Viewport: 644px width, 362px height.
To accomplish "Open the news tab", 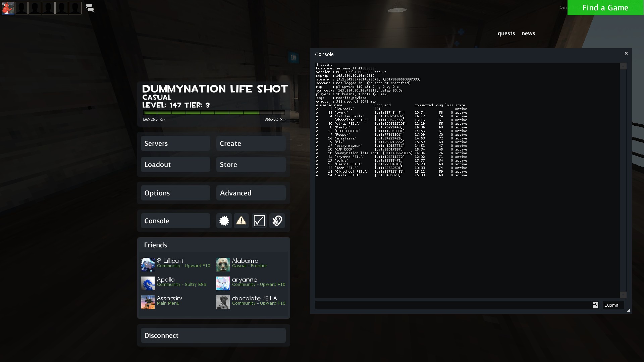I will [x=528, y=33].
